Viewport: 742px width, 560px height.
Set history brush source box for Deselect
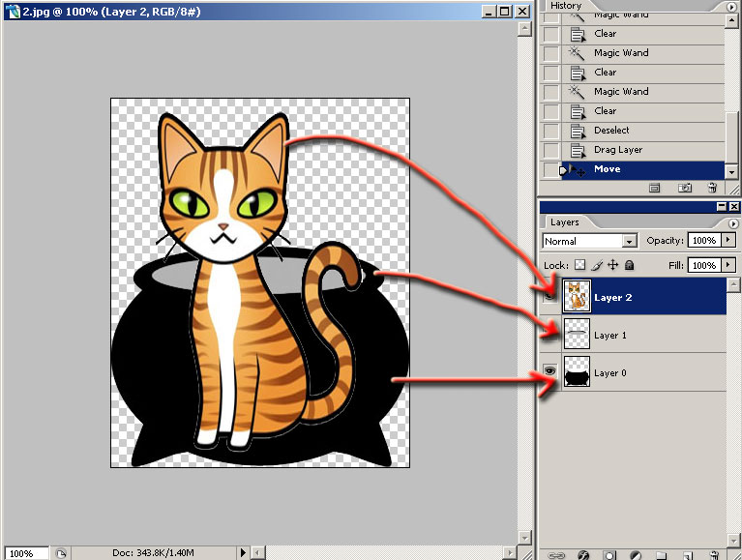point(550,130)
